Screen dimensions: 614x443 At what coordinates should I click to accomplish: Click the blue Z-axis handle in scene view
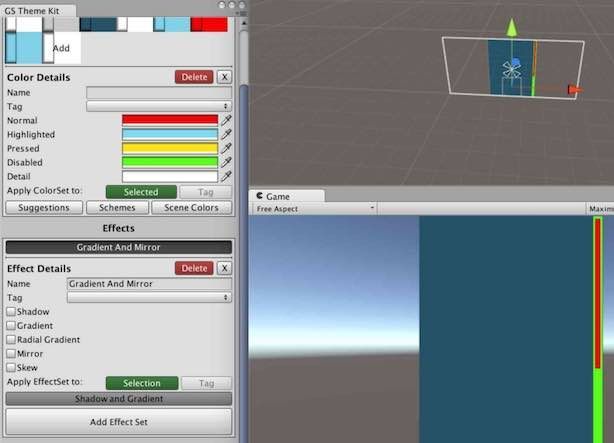pyautogui.click(x=516, y=62)
